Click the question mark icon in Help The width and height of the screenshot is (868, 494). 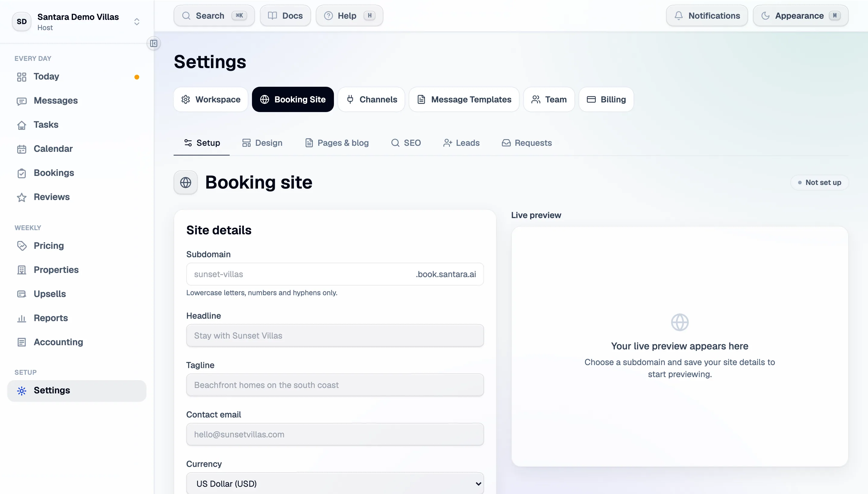(328, 16)
